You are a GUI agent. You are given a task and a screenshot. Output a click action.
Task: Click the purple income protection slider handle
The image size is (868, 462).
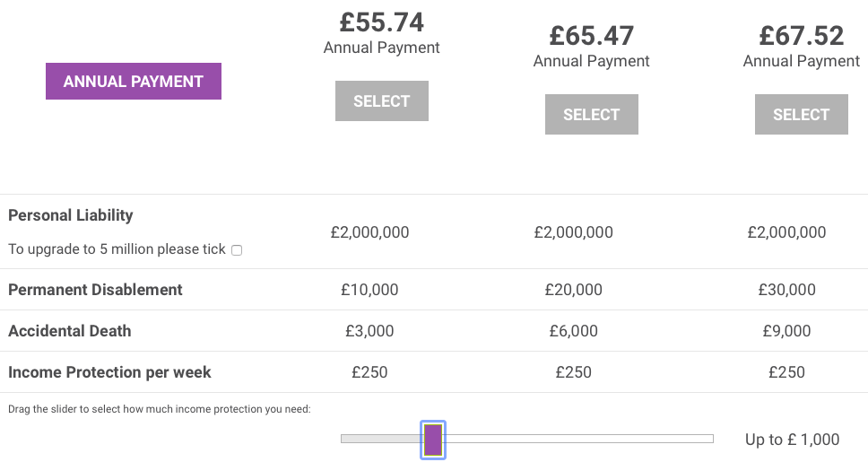point(433,440)
